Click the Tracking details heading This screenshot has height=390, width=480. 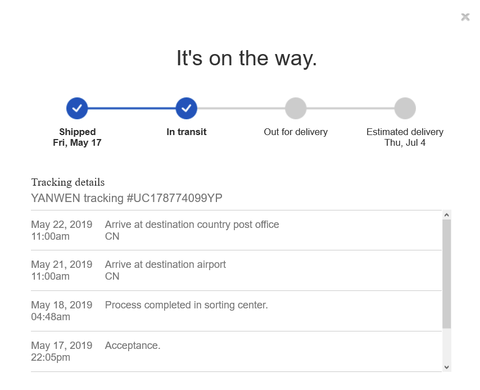tap(68, 182)
